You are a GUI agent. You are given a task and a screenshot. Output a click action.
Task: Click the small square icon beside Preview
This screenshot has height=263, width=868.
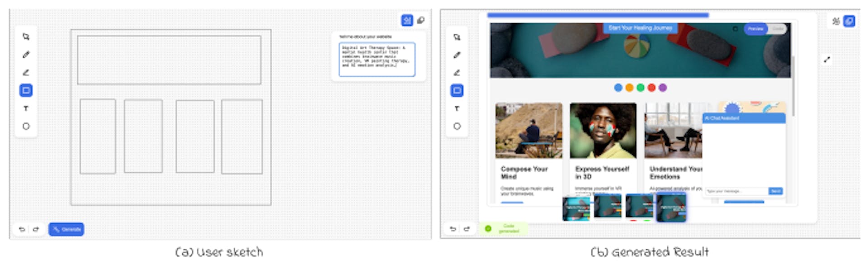[735, 29]
